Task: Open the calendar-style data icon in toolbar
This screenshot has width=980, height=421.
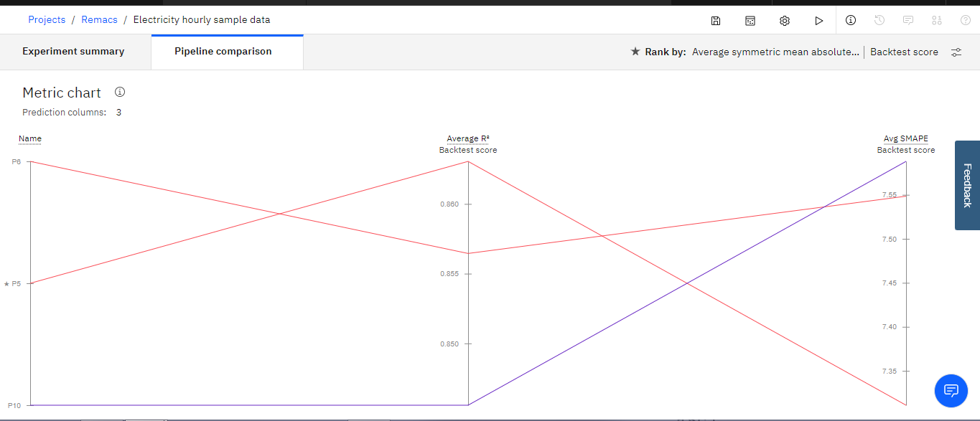Action: [750, 21]
